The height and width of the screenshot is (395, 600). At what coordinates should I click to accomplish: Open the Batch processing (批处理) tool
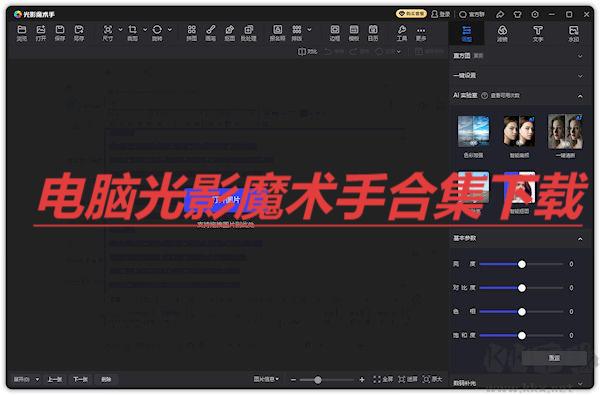click(x=249, y=33)
